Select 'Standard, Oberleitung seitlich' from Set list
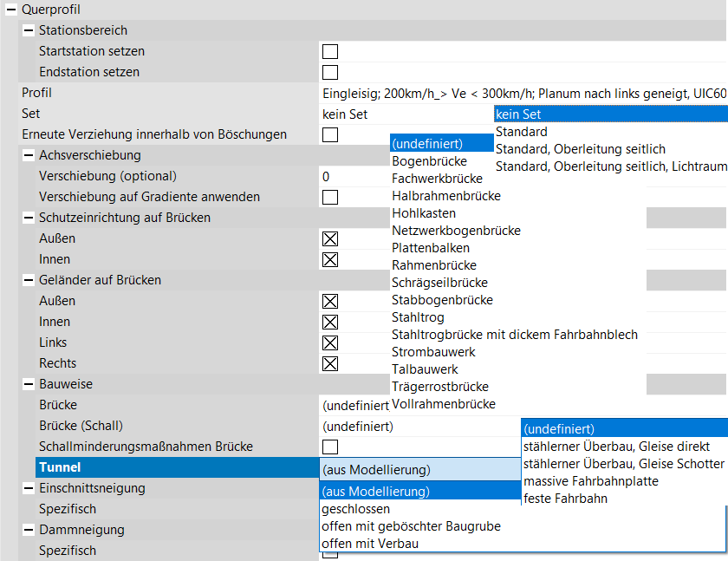Image resolution: width=728 pixels, height=561 pixels. [580, 149]
